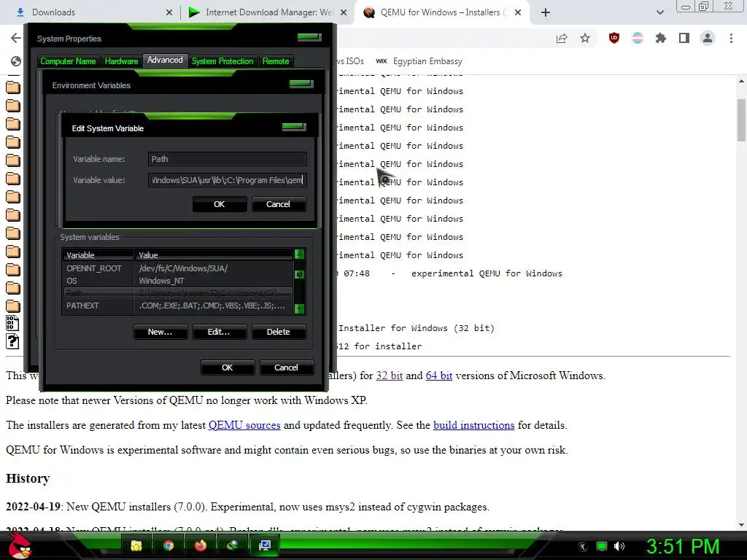Open the tab search dropdown arrow
Viewport: 747px width, 560px height.
coord(659,12)
